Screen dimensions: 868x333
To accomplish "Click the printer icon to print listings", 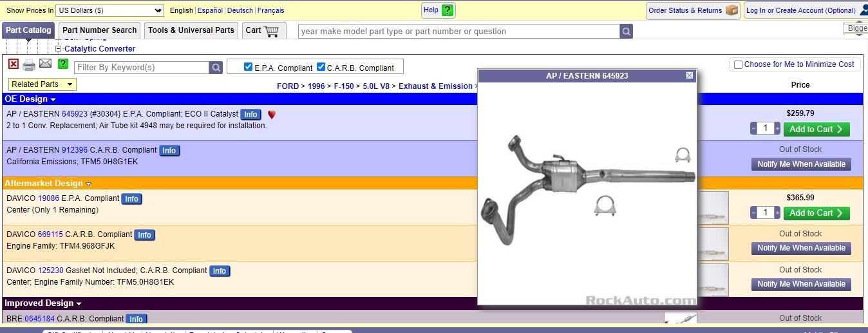I will (x=29, y=65).
